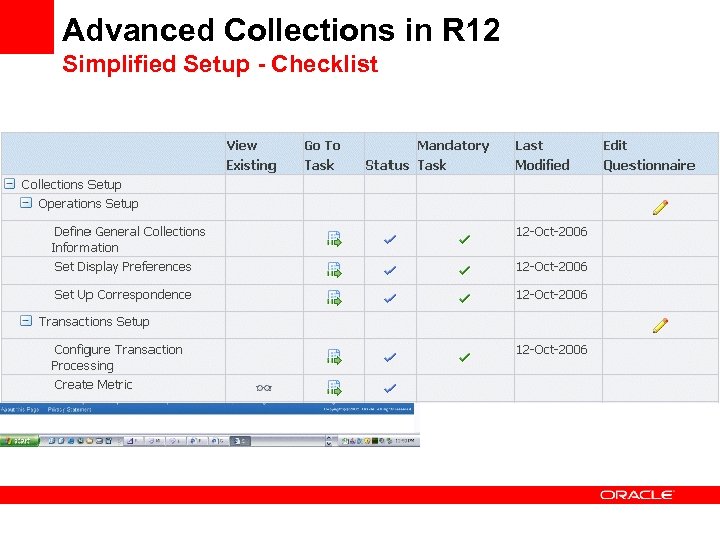
Task: Click 12-Oct-2006 date for Configure Transaction Processing
Action: pyautogui.click(x=551, y=350)
